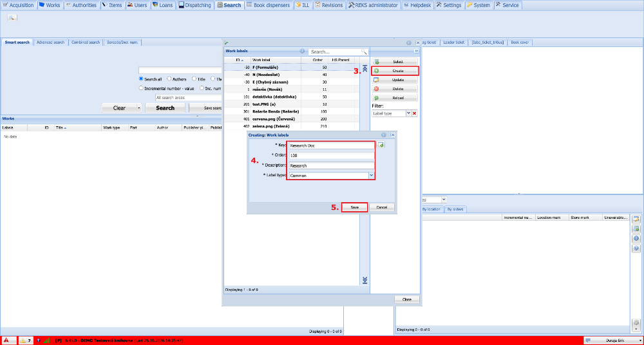Click the Work labels Search... field
The height and width of the screenshot is (345, 644).
point(335,51)
